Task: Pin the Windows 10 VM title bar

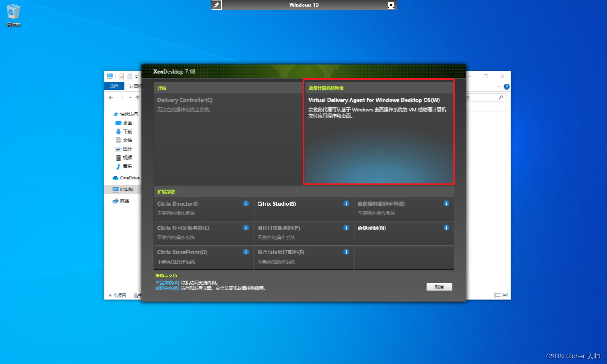Action: click(x=217, y=5)
